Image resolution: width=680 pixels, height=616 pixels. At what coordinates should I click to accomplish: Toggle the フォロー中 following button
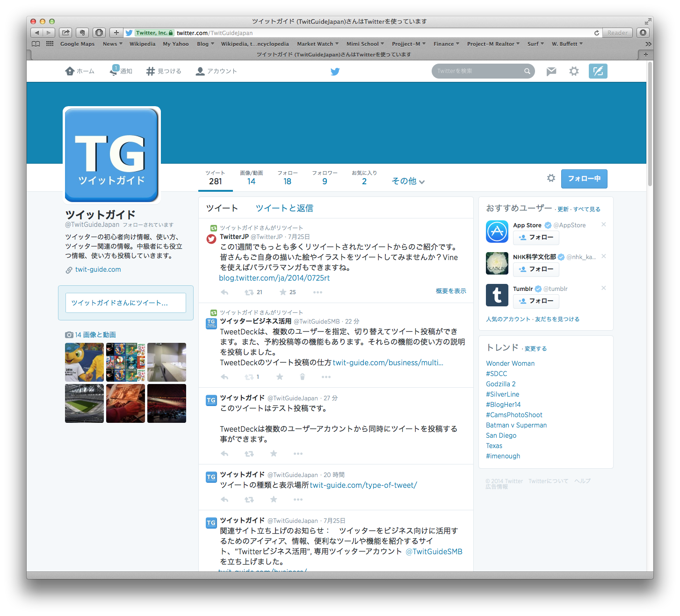coord(584,179)
